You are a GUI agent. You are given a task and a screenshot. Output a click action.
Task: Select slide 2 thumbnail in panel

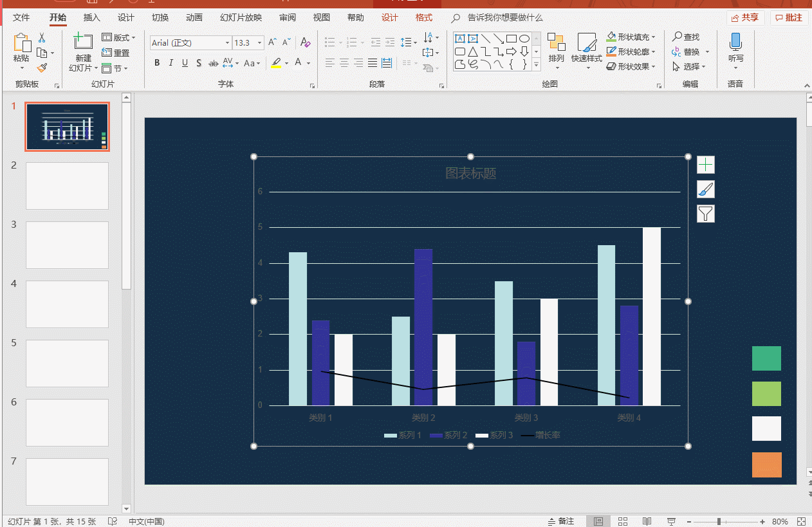[x=67, y=186]
